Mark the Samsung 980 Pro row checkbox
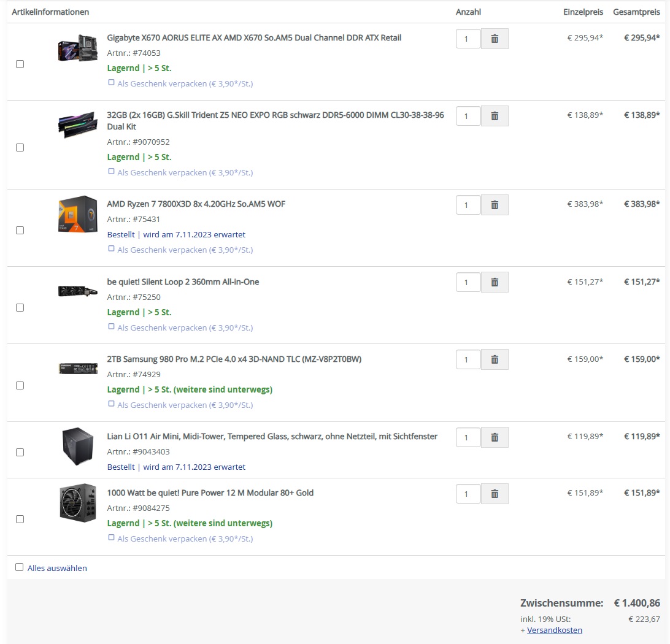The image size is (670, 644). point(20,385)
